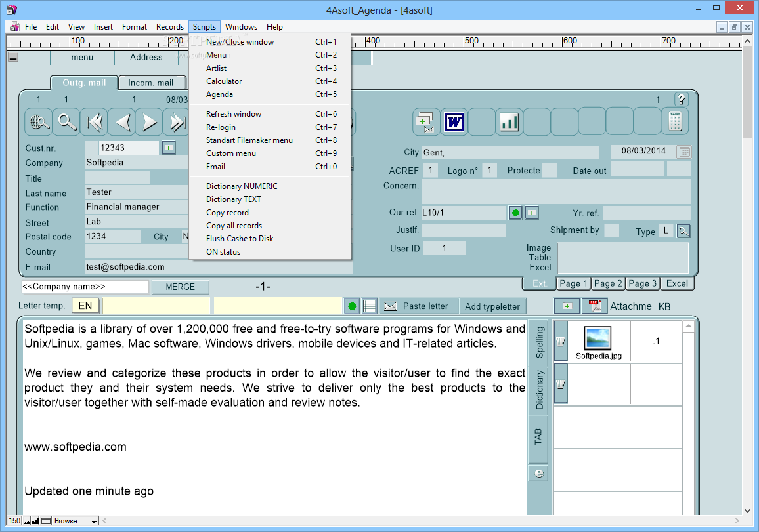Viewport: 759px width, 532px height.
Task: Go to the previous record arrow
Action: point(122,122)
